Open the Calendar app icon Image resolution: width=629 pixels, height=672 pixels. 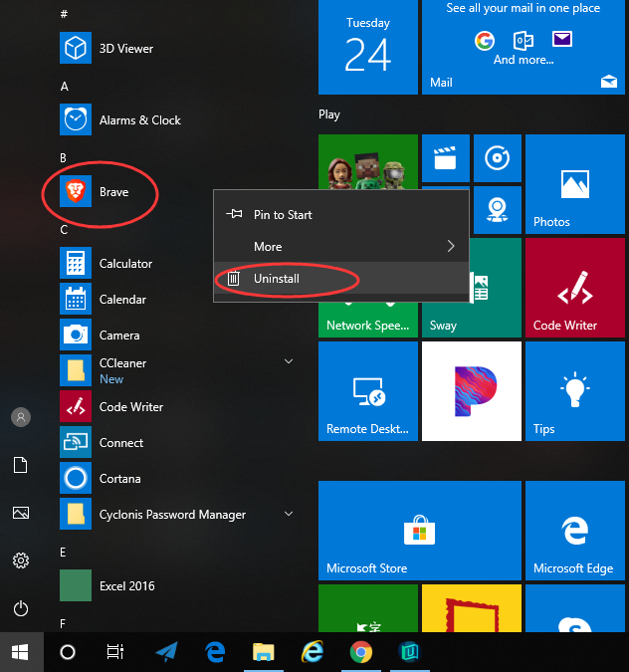coord(76,299)
